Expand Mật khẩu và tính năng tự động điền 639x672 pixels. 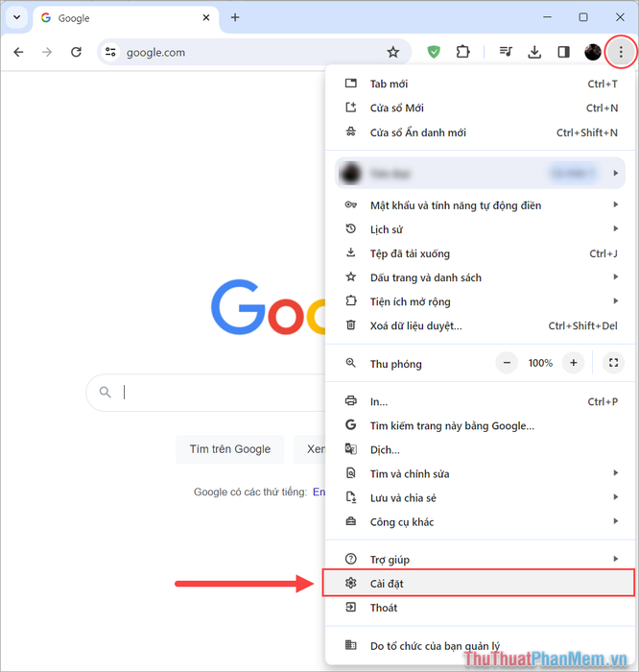point(480,205)
